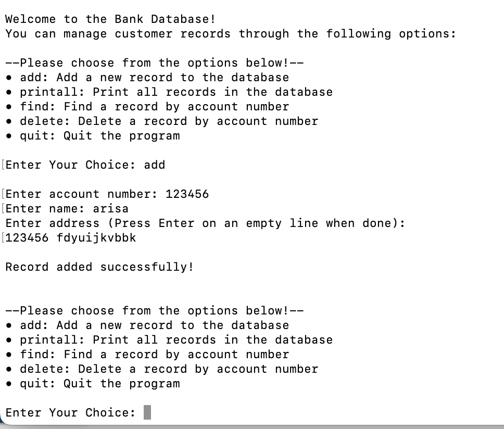This screenshot has height=429, width=504.
Task: Click the 'Record added successfully!' message
Action: 99,267
